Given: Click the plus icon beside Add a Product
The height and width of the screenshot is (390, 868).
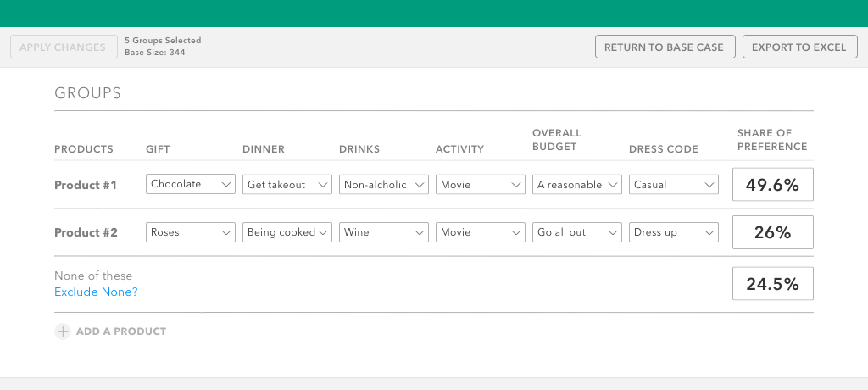Looking at the screenshot, I should pyautogui.click(x=63, y=331).
